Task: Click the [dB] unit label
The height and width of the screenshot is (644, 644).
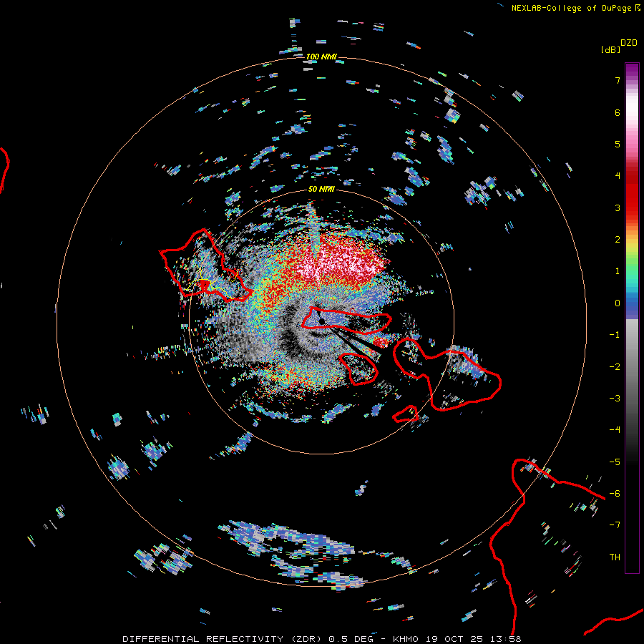Action: (x=610, y=49)
